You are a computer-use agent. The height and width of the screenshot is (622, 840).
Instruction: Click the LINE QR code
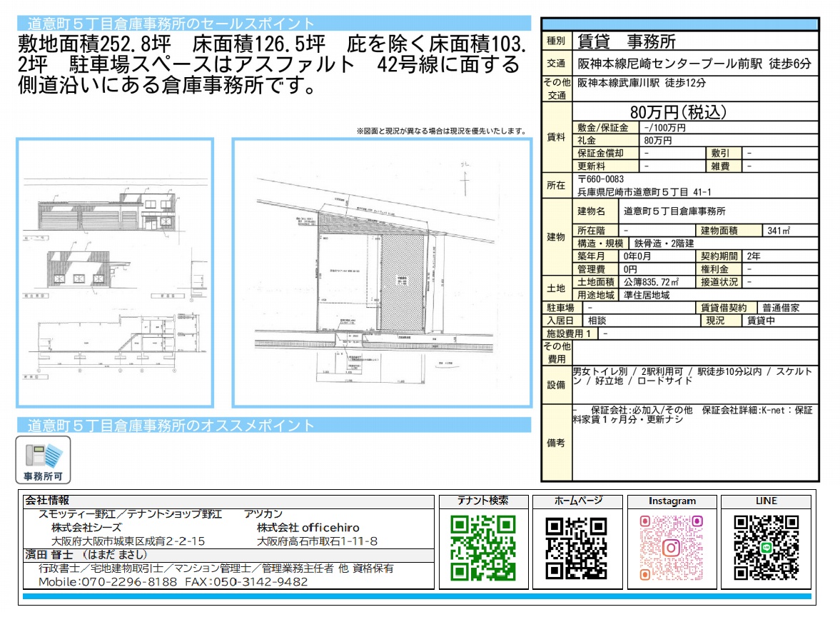765,550
